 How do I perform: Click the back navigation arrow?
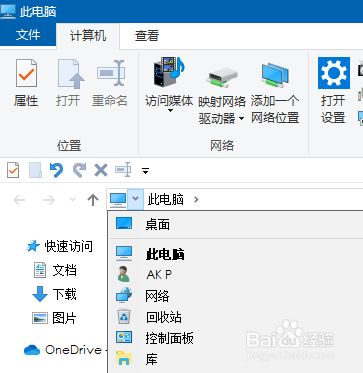pos(19,200)
